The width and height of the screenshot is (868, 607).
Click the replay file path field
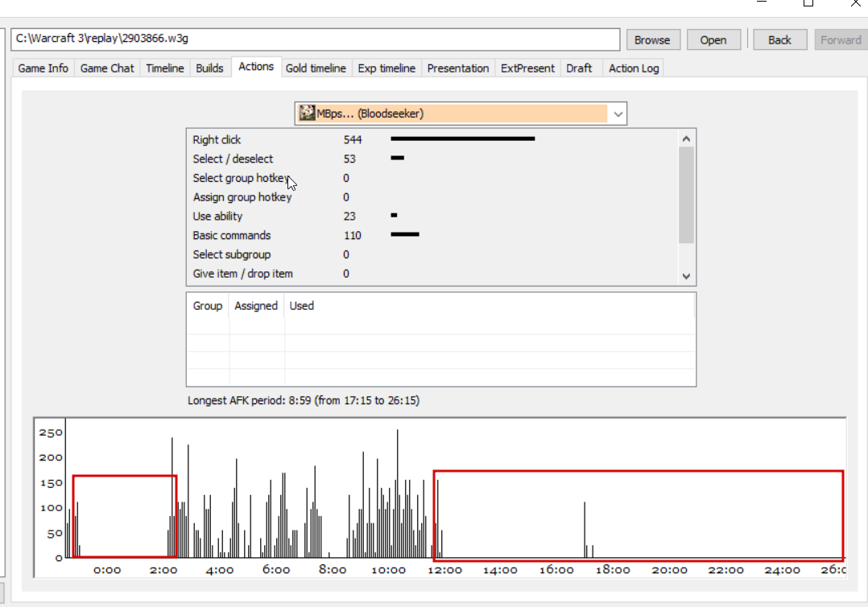tap(315, 39)
